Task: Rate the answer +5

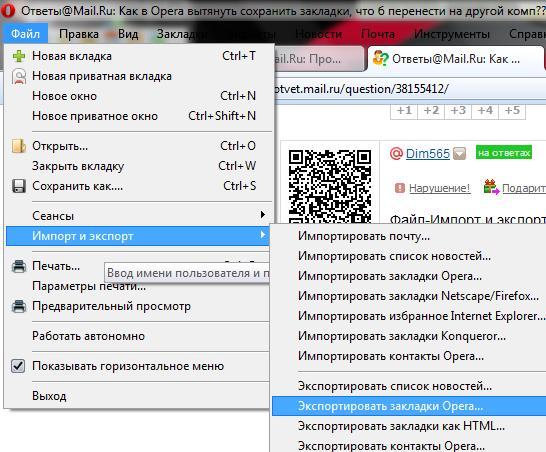Action: 512,111
